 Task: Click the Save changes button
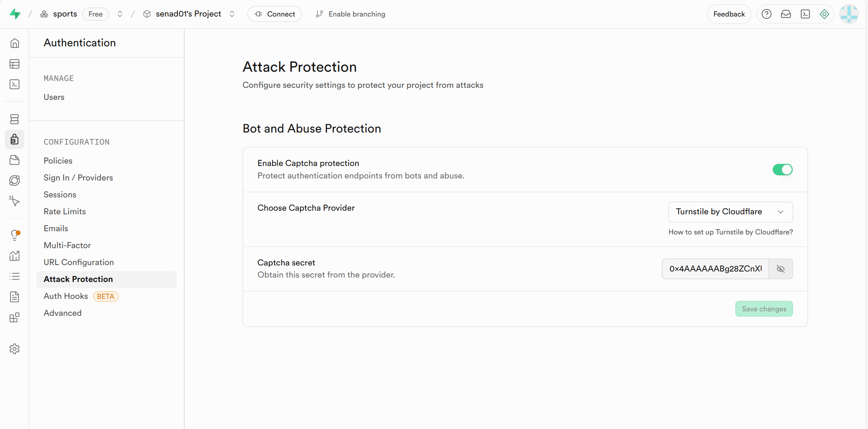[764, 309]
